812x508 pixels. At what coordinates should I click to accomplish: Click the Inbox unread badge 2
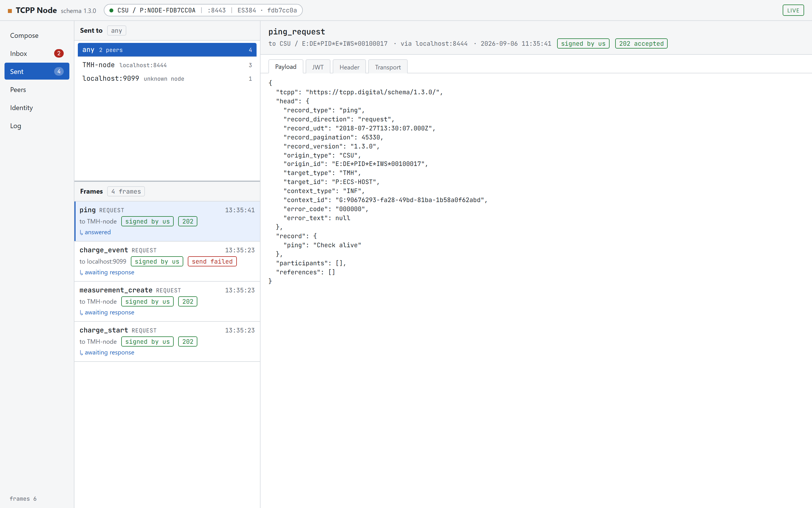point(59,53)
